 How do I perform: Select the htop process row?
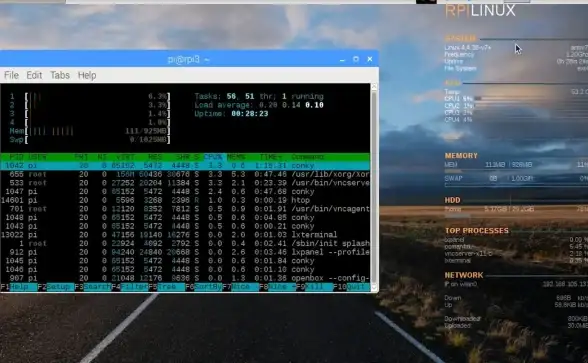click(x=185, y=200)
